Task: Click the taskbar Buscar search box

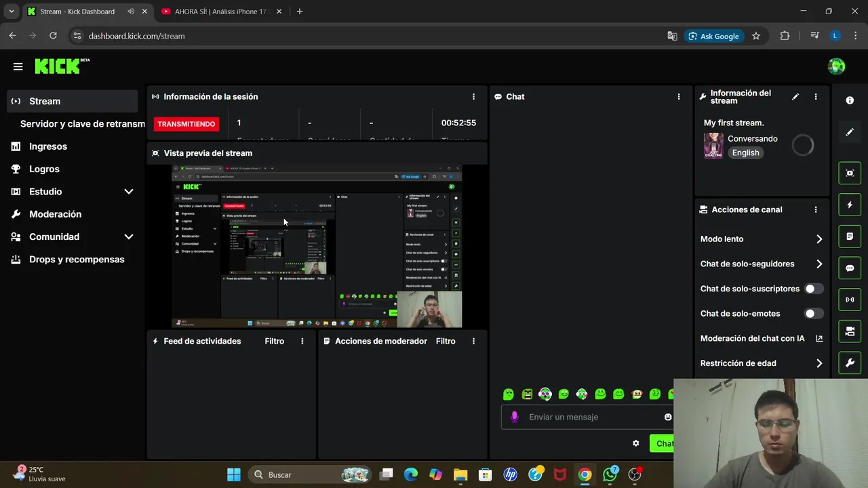Action: (309, 474)
